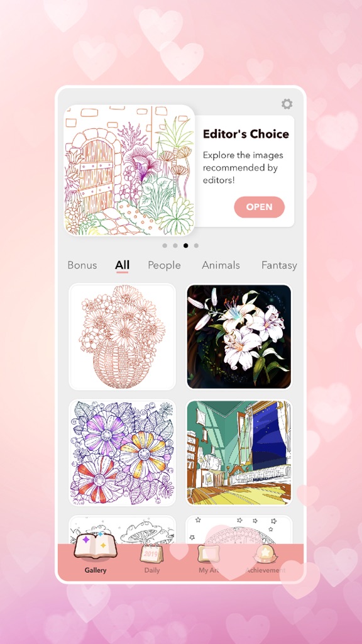Select the fourth carousel page dot
This screenshot has width=362, height=644.
click(x=196, y=246)
